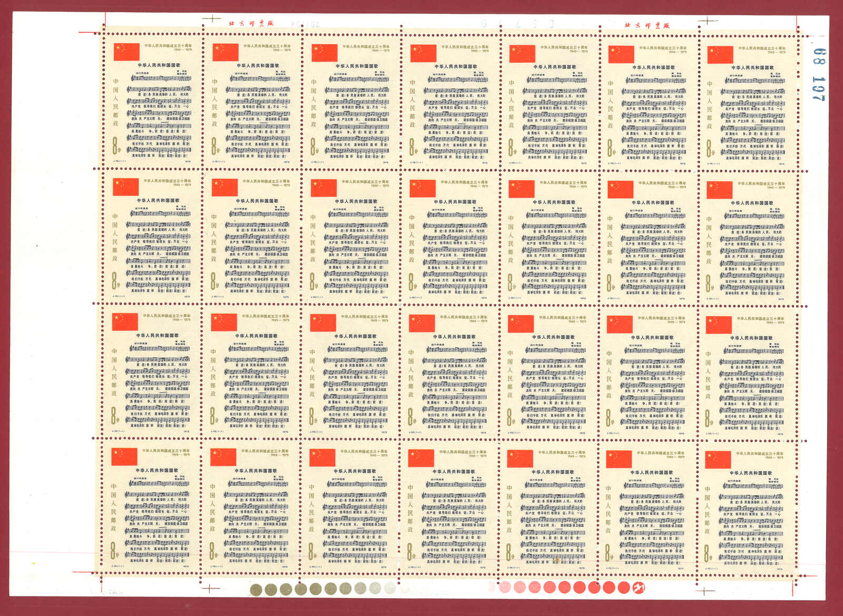
Task: Click the gold color-control dot strip
Action: (322, 589)
